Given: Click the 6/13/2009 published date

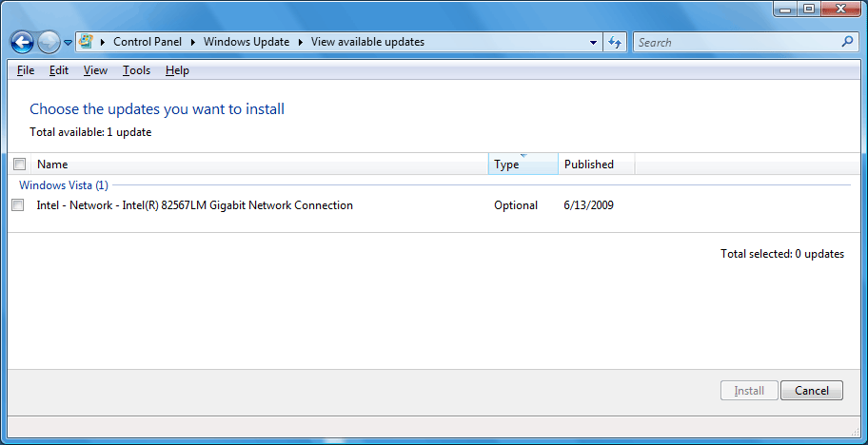Looking at the screenshot, I should coord(588,205).
